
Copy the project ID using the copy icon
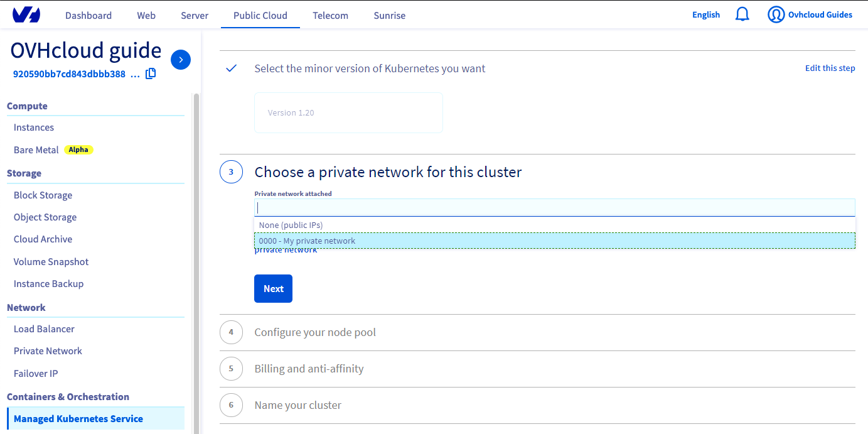click(x=151, y=73)
